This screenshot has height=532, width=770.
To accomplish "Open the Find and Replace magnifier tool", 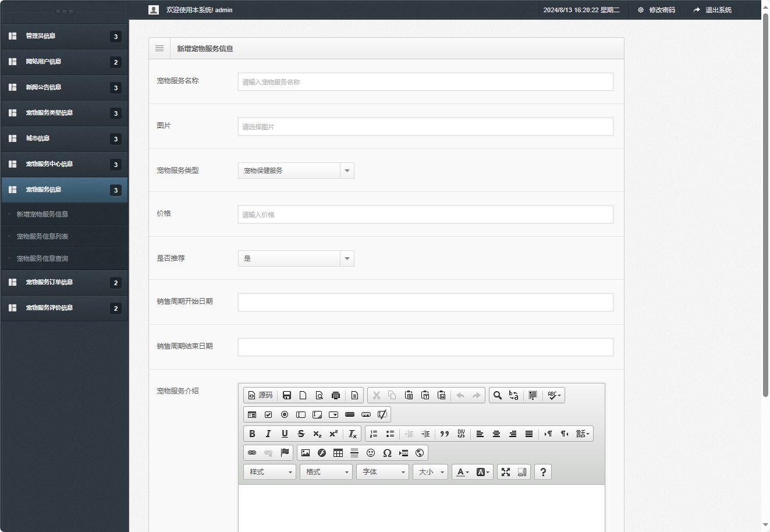I will click(497, 395).
